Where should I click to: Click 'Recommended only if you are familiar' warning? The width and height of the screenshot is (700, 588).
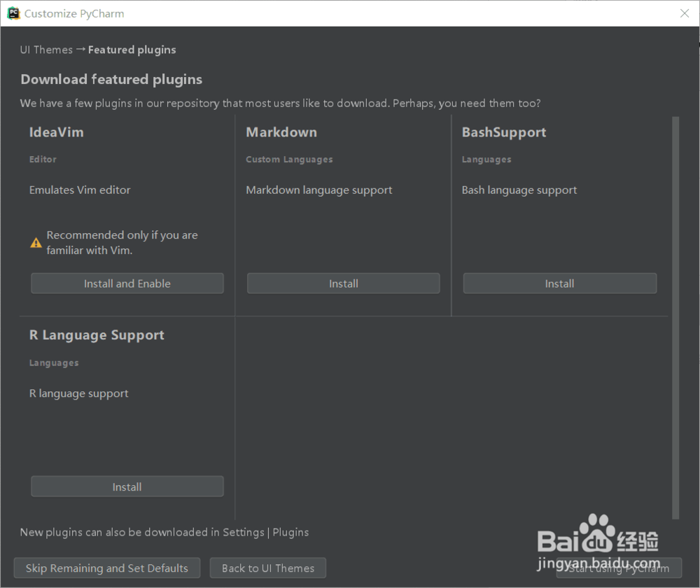pyautogui.click(x=122, y=242)
